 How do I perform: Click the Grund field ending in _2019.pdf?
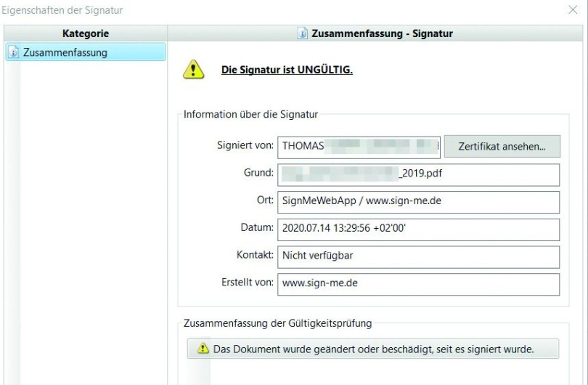click(x=419, y=174)
